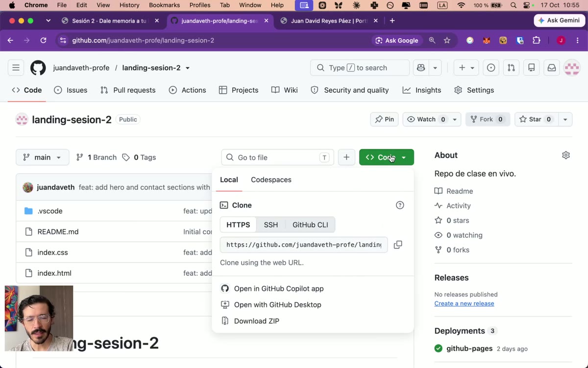Viewport: 588px width, 368px height.
Task: Click the Go to file search field
Action: [x=277, y=158]
